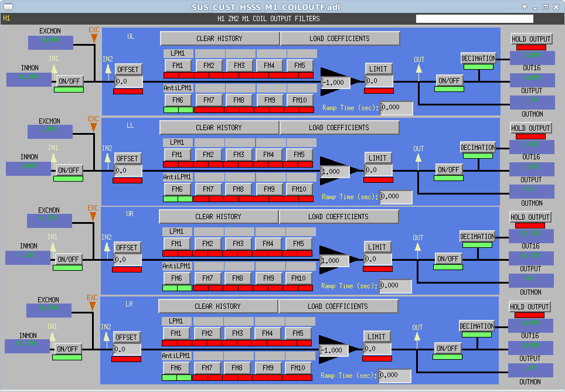Enable FM8 filter module in UR row
This screenshot has height=392, width=565.
(237, 278)
